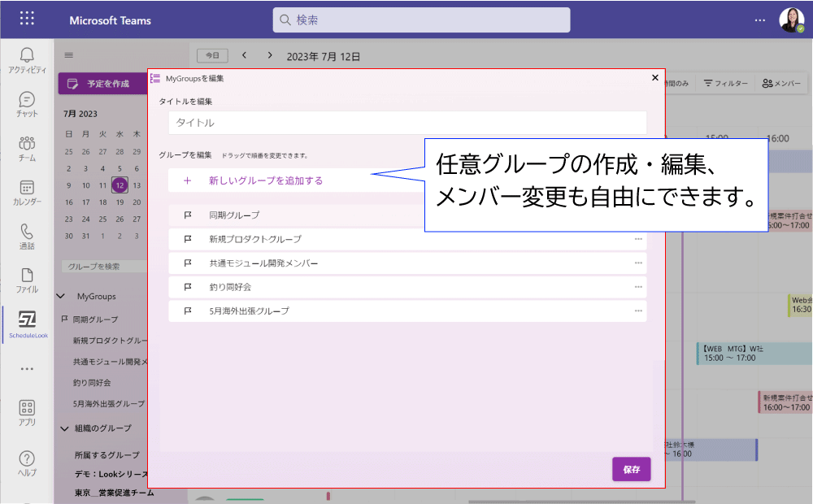Image resolution: width=813 pixels, height=504 pixels.
Task: Open options menu for 5月海外出張グループ
Action: click(638, 311)
